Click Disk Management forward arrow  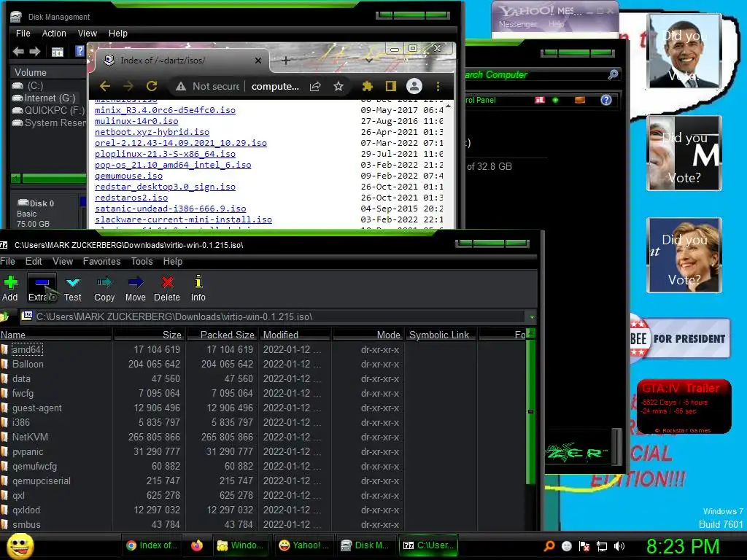tap(35, 52)
